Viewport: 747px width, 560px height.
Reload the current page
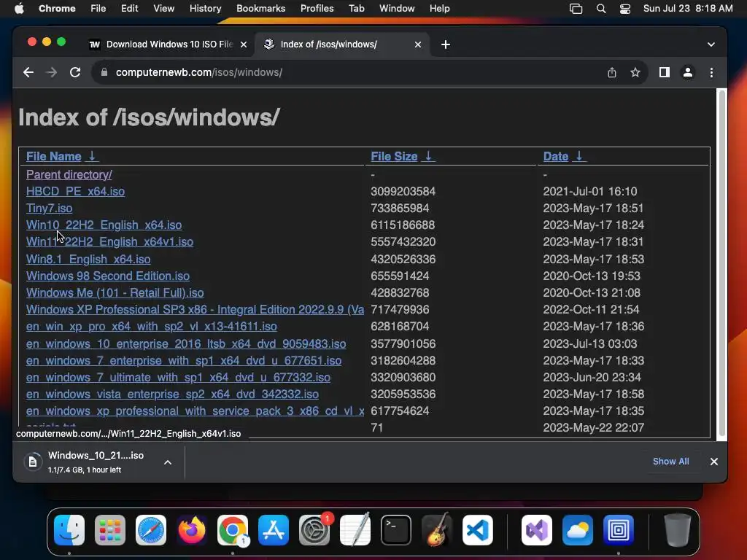pos(75,72)
